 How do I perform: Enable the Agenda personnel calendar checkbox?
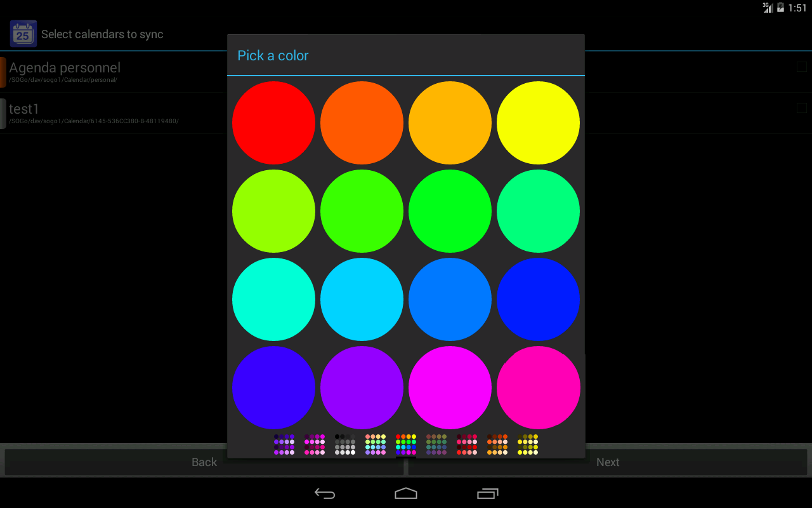coord(802,67)
